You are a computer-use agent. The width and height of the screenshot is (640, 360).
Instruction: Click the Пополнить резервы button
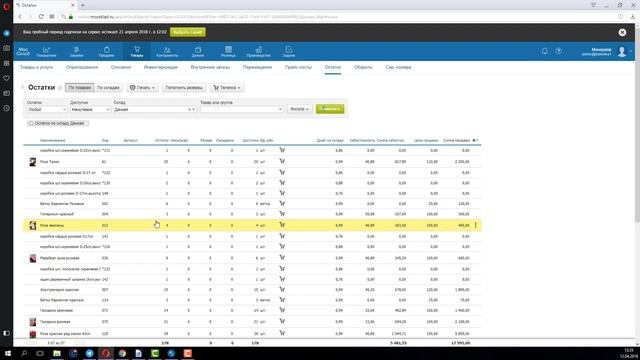point(184,87)
